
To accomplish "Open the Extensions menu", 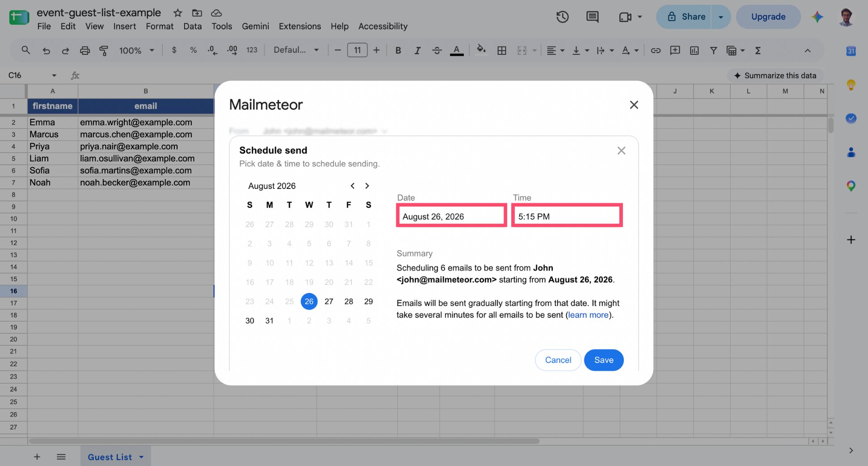I will pos(300,26).
